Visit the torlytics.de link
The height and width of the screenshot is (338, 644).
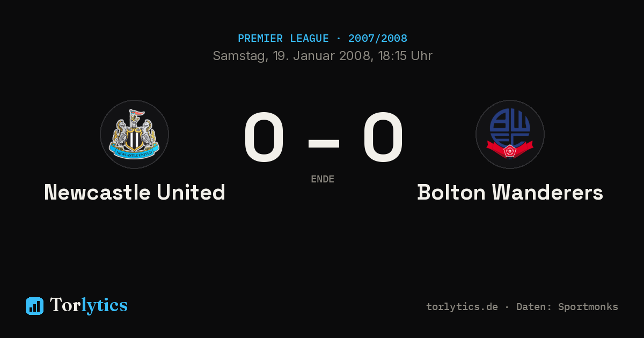click(462, 307)
